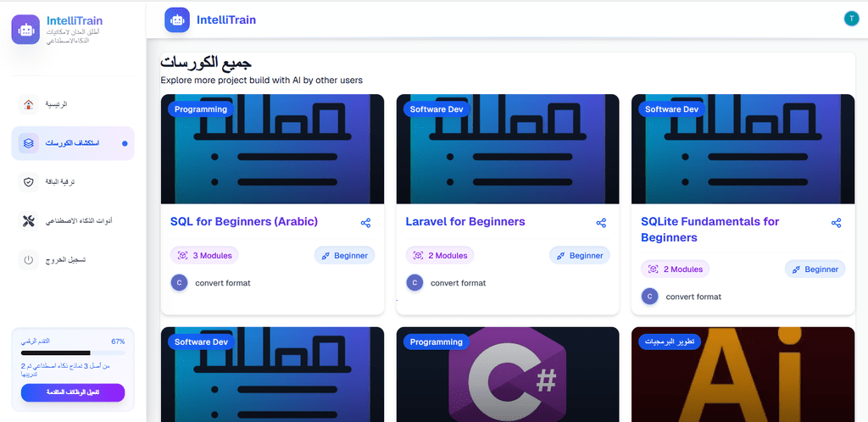Viewport: 868px width, 422px height.
Task: Click the 67% progress value
Action: tap(118, 341)
